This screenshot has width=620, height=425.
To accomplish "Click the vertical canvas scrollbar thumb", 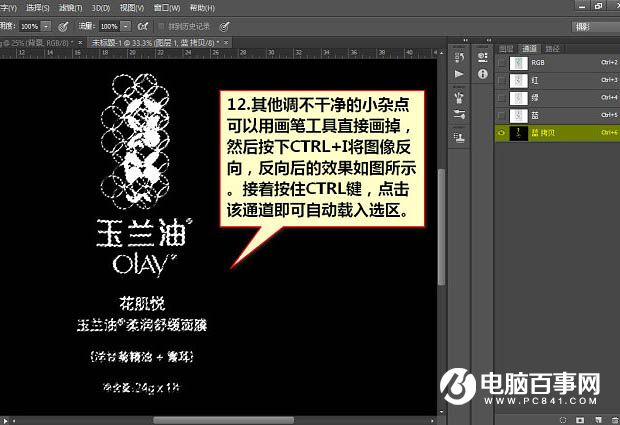I will [x=441, y=227].
